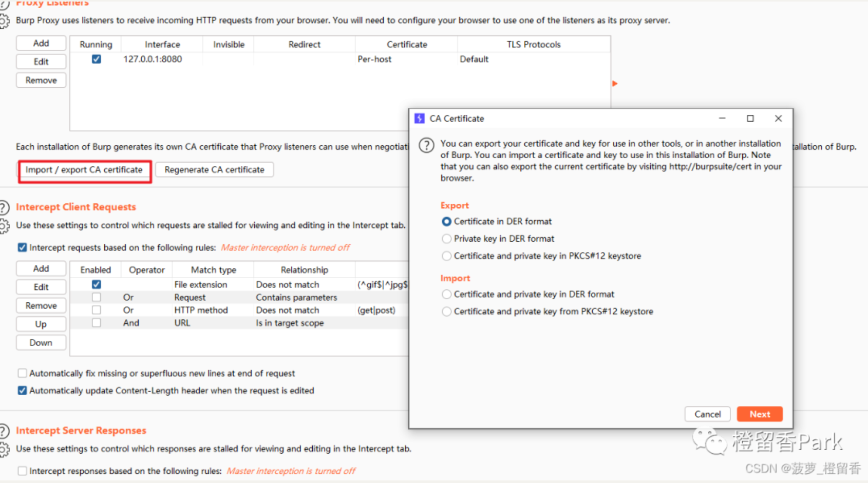
Task: Click the help icon beside Intercept Client Requests
Action: pos(4,207)
